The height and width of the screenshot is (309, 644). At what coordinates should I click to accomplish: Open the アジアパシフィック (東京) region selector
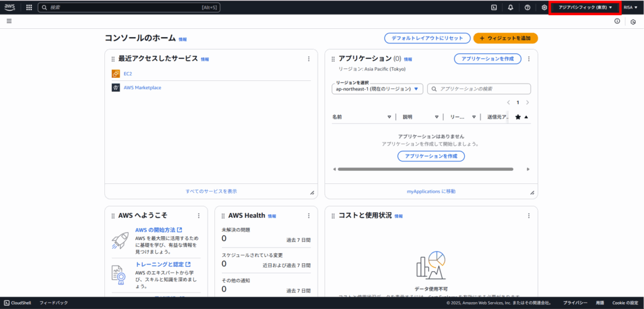pos(586,8)
